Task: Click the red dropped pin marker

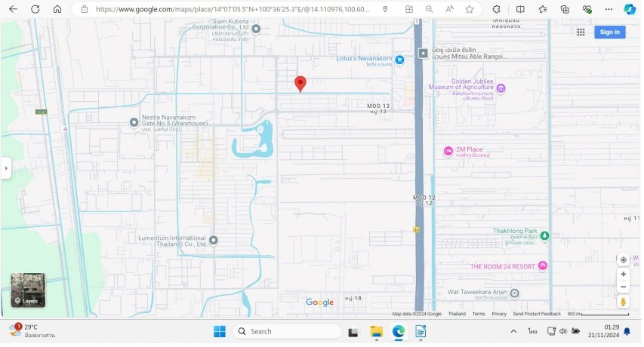Action: click(x=300, y=84)
